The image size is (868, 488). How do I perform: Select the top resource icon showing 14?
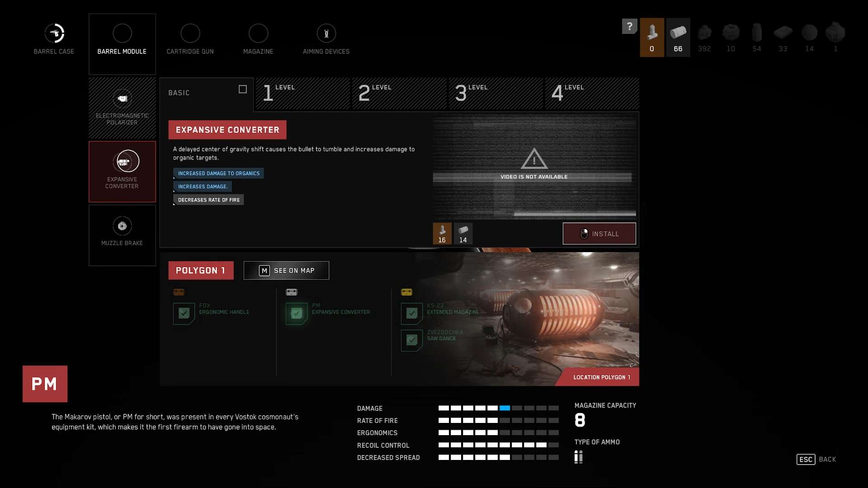(x=809, y=38)
